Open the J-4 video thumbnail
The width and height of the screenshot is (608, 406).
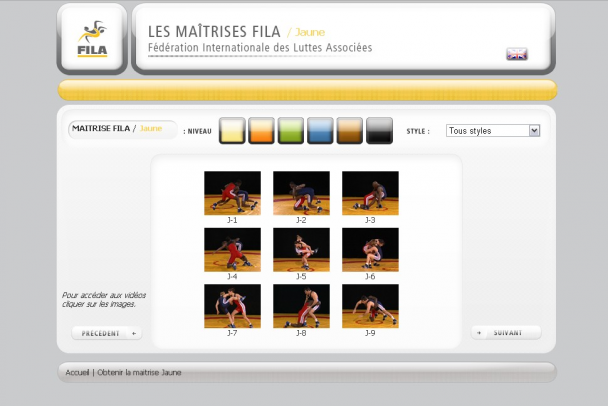click(x=232, y=249)
